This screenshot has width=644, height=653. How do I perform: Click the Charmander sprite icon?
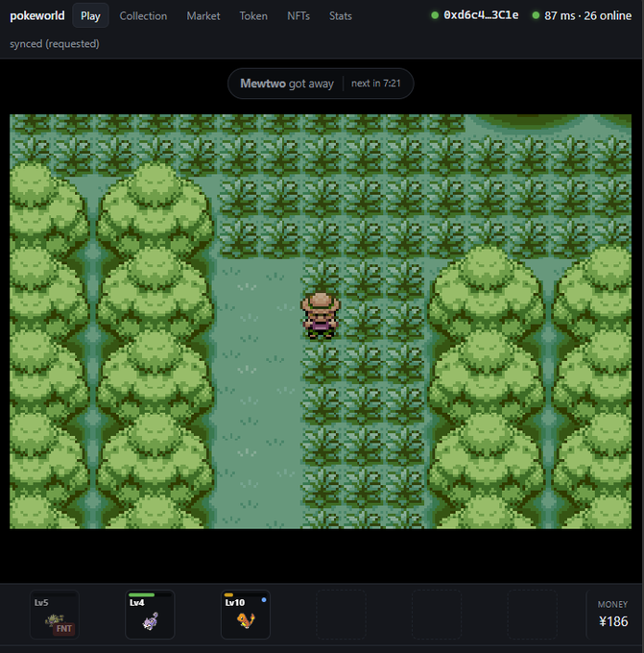[246, 620]
